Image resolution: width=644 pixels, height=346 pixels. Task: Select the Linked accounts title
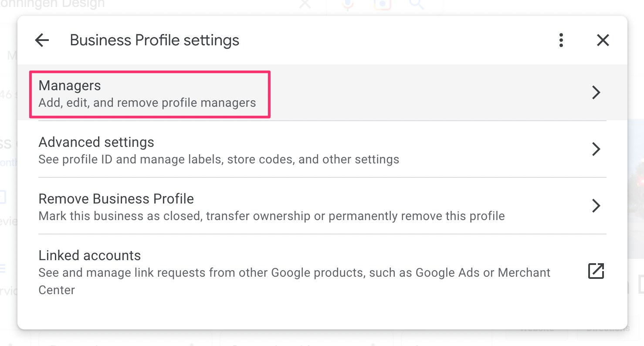click(89, 255)
